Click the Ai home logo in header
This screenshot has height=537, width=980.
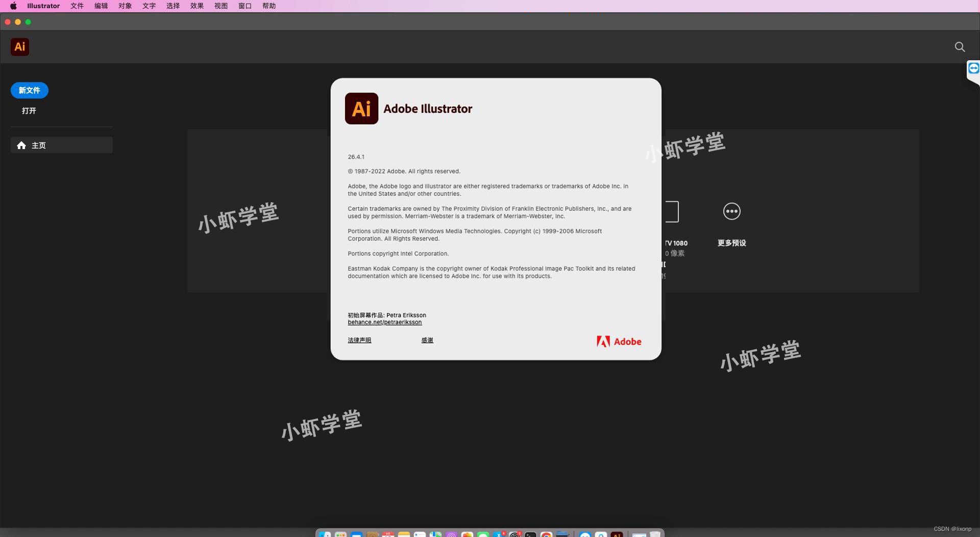coord(20,47)
